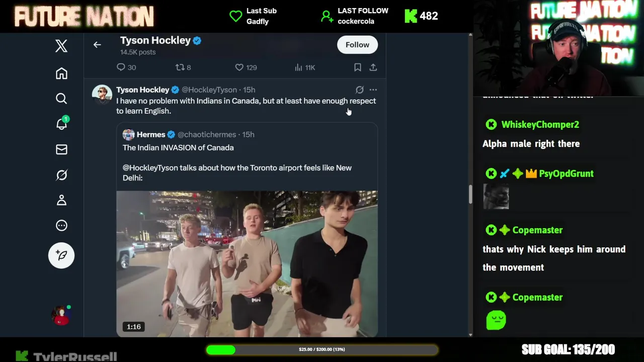Click the X logo icon
The height and width of the screenshot is (362, 644).
point(61,46)
